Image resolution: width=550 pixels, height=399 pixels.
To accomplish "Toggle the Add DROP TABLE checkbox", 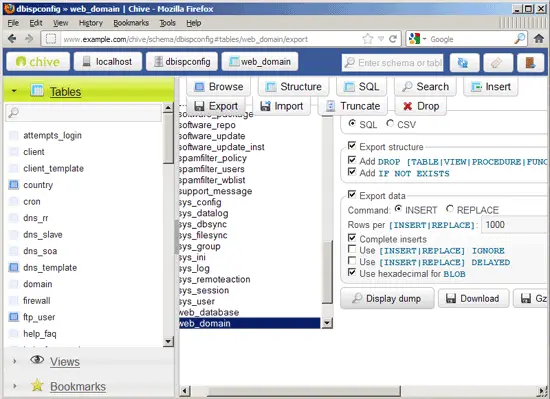I will pyautogui.click(x=352, y=160).
